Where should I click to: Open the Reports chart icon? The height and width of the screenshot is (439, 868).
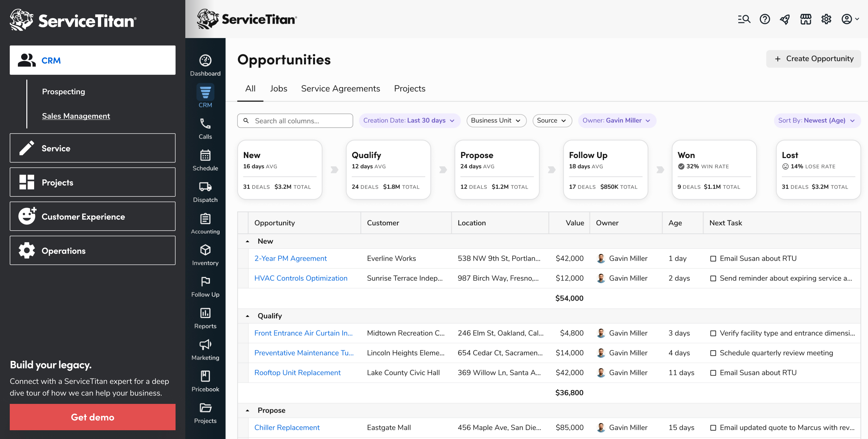click(205, 313)
